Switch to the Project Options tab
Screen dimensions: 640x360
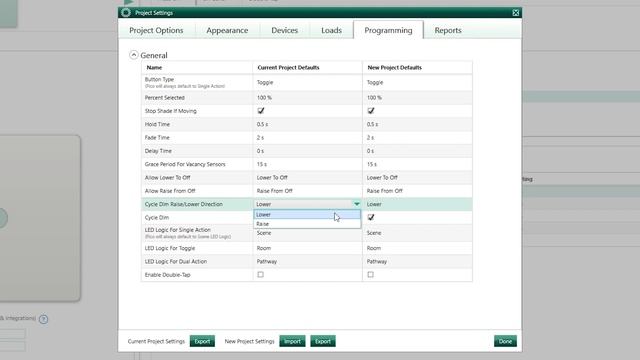click(x=156, y=30)
